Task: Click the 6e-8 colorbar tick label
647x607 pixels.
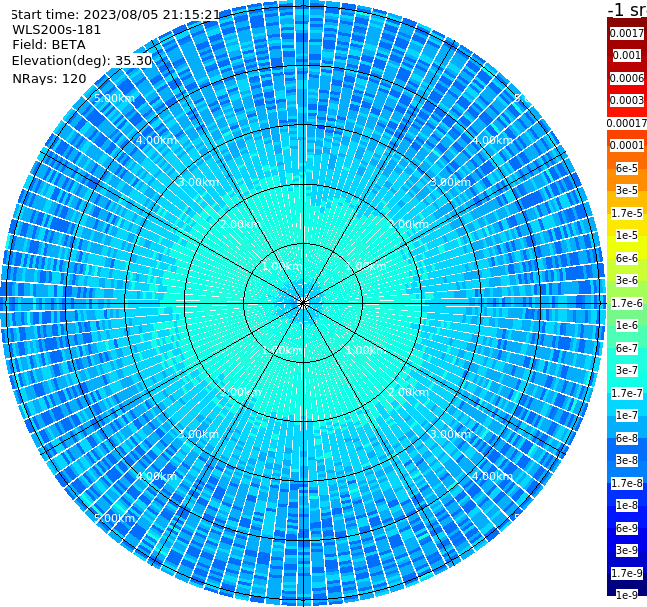Action: click(627, 438)
